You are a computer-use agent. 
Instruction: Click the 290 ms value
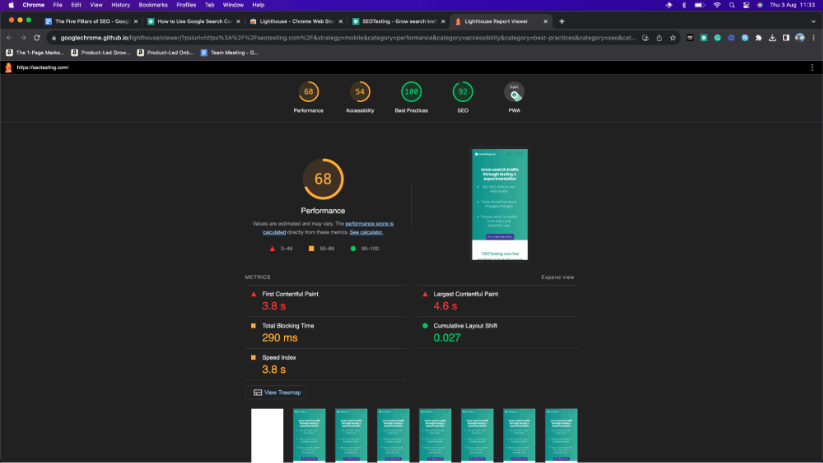click(x=280, y=338)
